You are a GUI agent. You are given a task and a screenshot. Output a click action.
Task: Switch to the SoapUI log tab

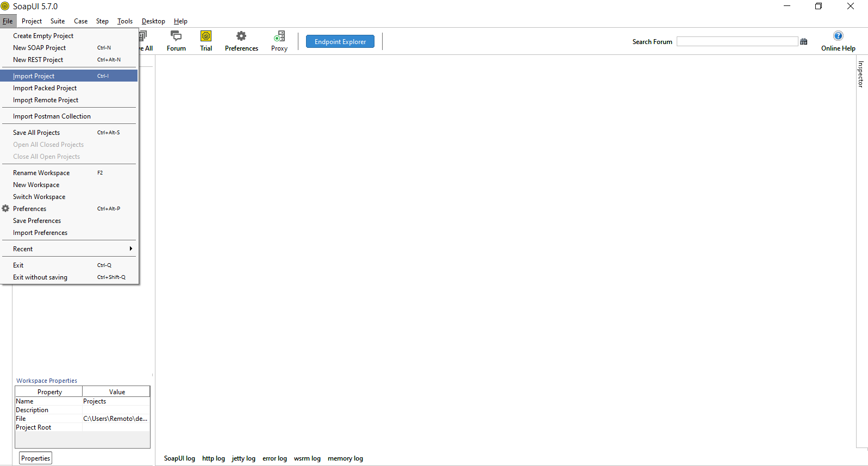pos(179,458)
